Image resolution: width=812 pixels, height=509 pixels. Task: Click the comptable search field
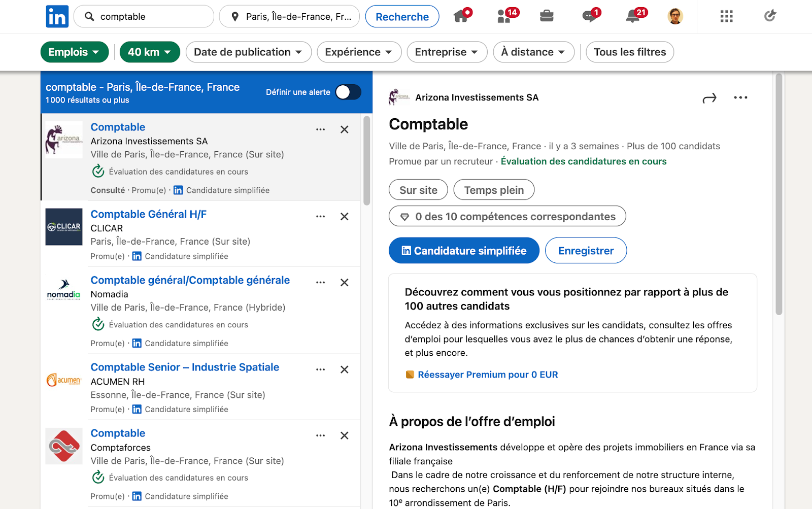[144, 17]
